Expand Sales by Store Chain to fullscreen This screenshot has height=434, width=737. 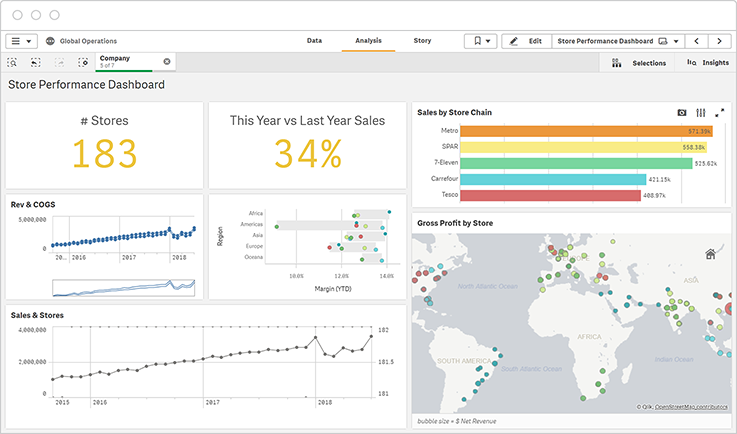tap(719, 113)
